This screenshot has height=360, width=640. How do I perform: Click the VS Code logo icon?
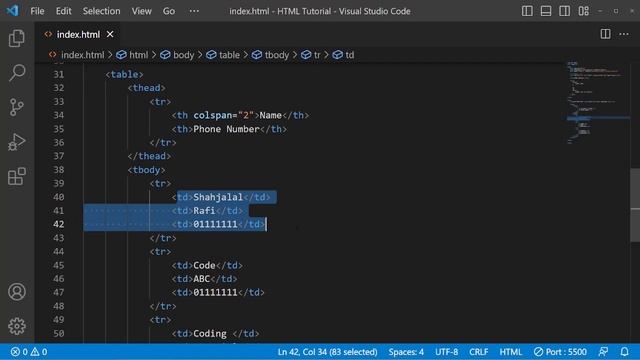(x=12, y=11)
